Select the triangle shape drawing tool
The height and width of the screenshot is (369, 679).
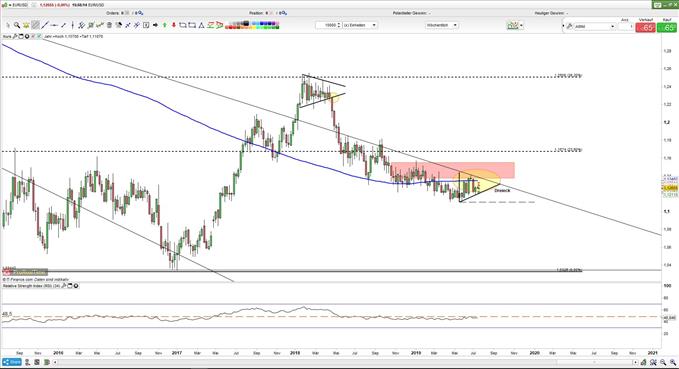[x=201, y=25]
